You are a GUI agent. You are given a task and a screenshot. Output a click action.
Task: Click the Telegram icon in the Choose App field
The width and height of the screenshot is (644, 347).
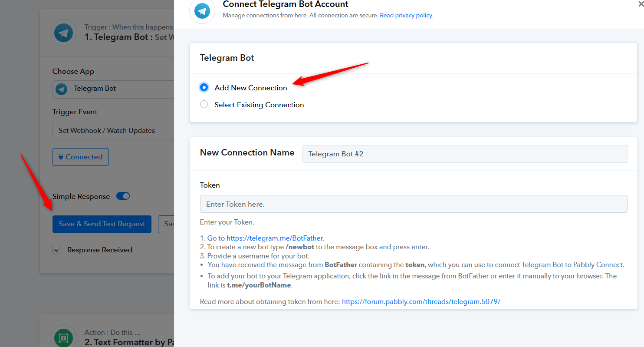[62, 89]
